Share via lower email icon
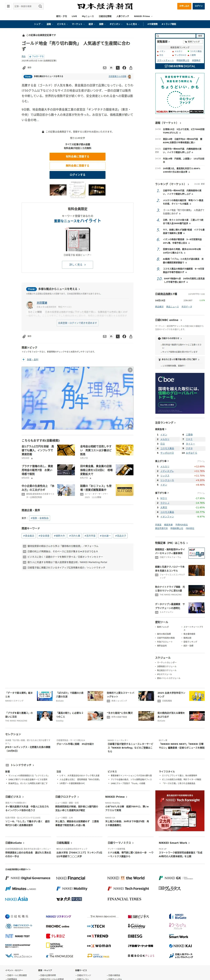The height and width of the screenshot is (980, 210). click(105, 336)
